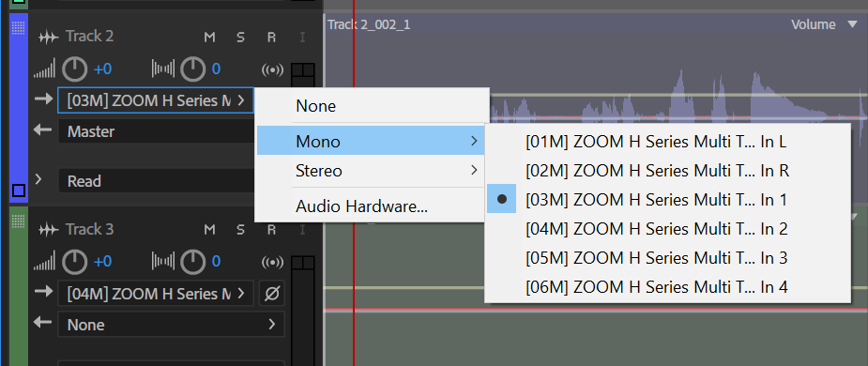868x366 pixels.
Task: Click Track 3 stereo pan bars icon
Action: (x=163, y=262)
